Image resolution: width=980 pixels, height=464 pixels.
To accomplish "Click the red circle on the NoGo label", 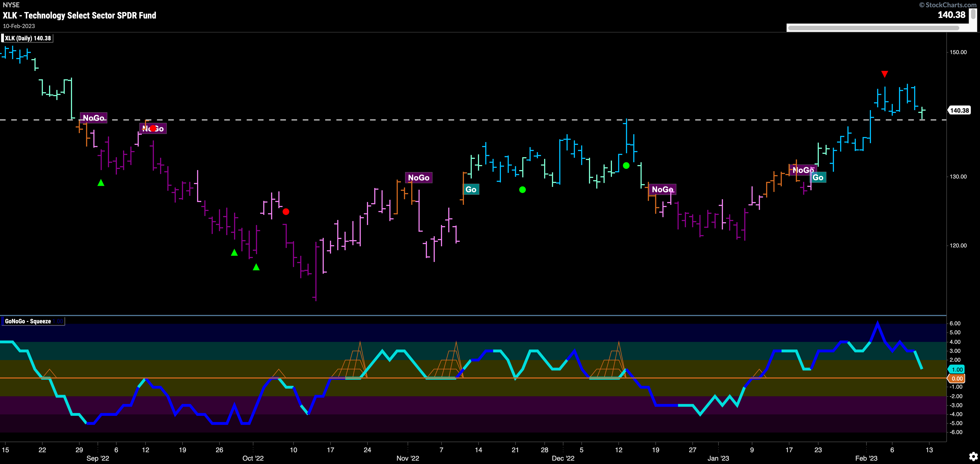I will coord(153,129).
